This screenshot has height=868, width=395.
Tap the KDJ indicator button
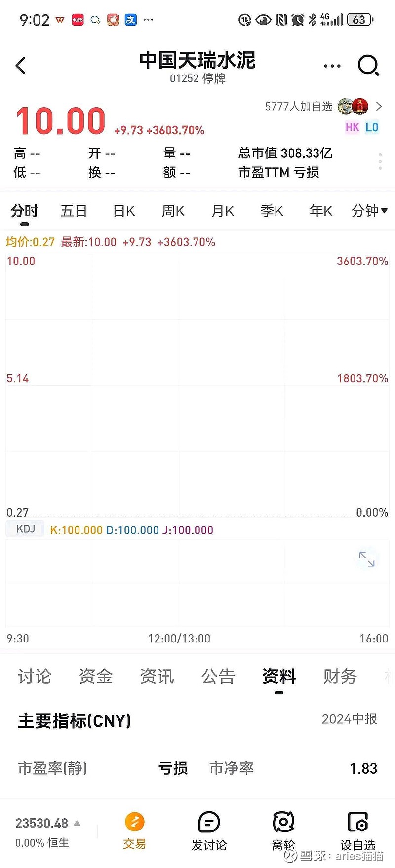(x=26, y=529)
